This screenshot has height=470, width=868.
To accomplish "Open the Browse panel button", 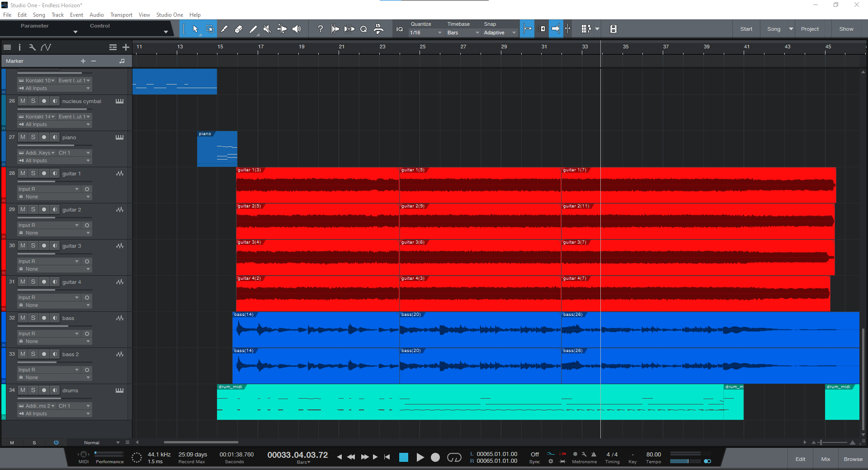I will (853, 459).
